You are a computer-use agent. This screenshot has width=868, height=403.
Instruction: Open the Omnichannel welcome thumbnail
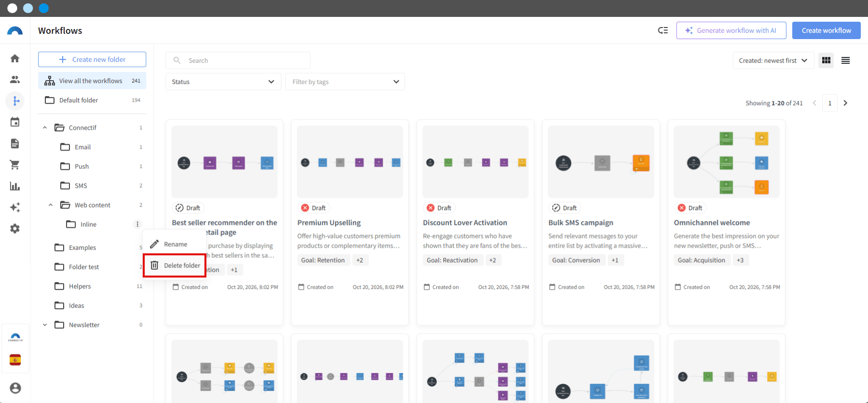[x=727, y=162]
